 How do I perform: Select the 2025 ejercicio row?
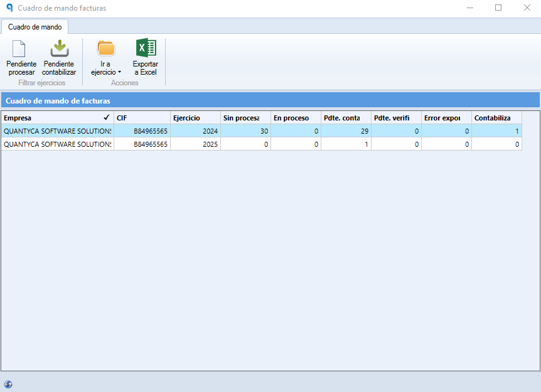click(x=262, y=144)
